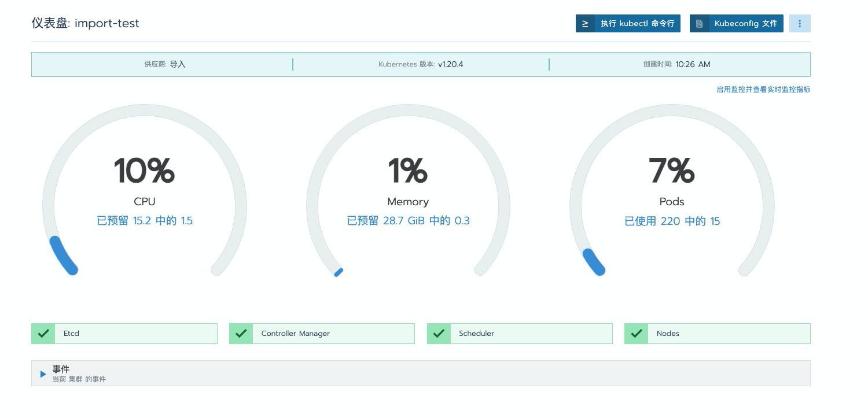Click the Memory gauge blue arc
This screenshot has width=868, height=418.
339,272
